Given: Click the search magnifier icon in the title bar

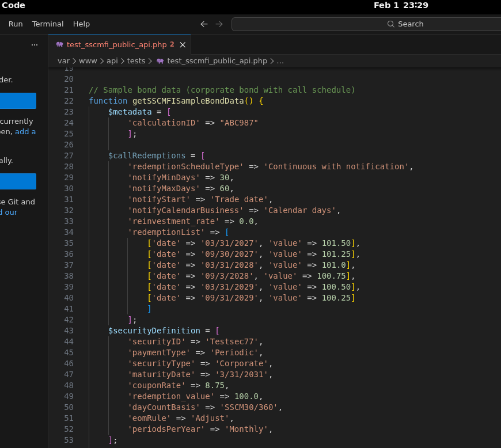Looking at the screenshot, I should pyautogui.click(x=390, y=24).
